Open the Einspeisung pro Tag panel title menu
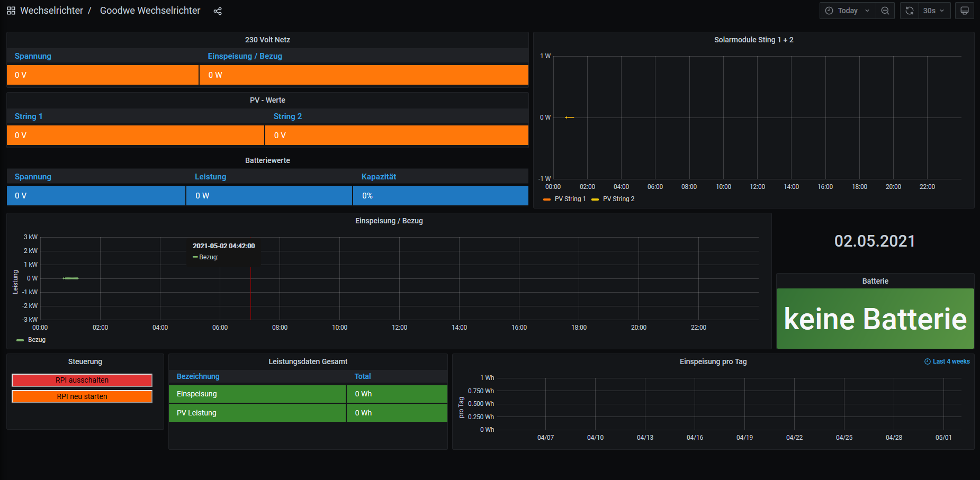The width and height of the screenshot is (980, 480). pyautogui.click(x=713, y=361)
